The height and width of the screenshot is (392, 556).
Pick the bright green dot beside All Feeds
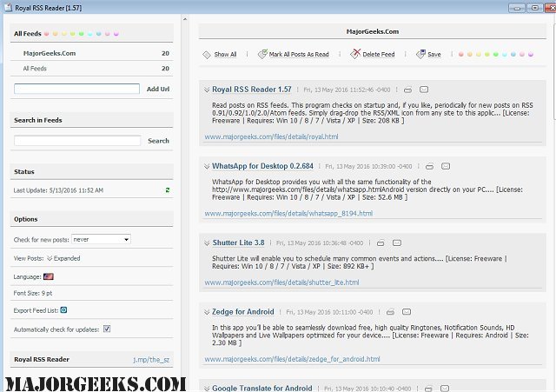(x=81, y=34)
